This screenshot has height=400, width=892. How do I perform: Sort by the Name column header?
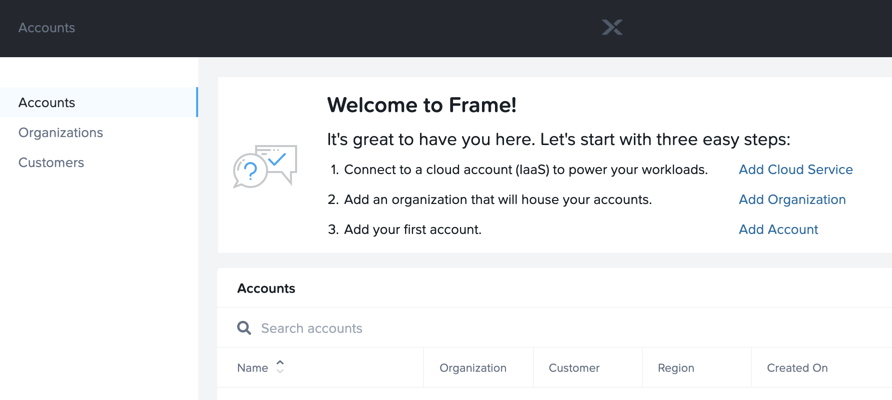tap(253, 368)
